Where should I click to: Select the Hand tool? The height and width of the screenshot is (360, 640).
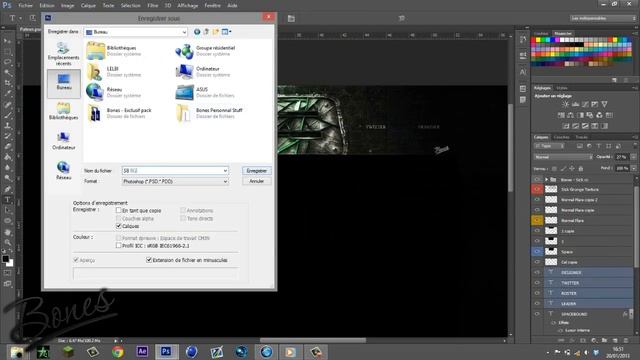(x=7, y=232)
